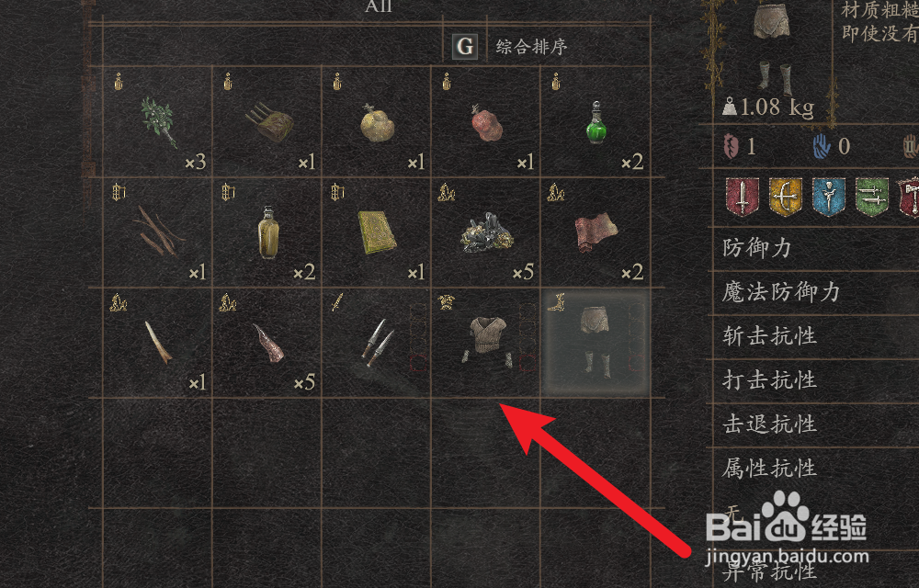Select the yellow bow vocation shield
Screen dimensions: 919x588
coord(786,197)
